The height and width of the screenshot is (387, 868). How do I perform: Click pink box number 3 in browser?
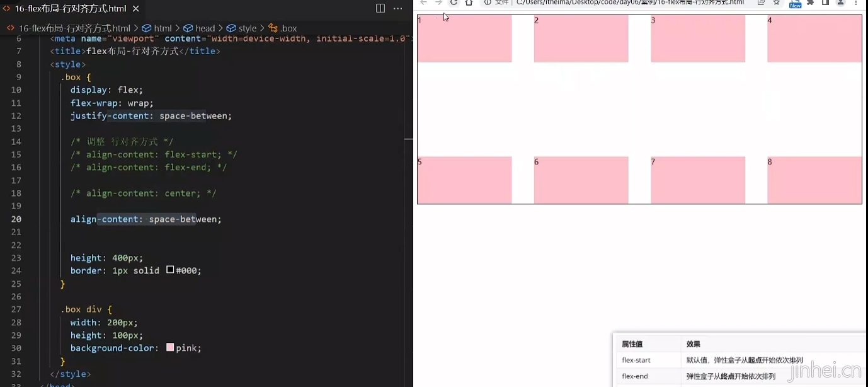pyautogui.click(x=698, y=38)
